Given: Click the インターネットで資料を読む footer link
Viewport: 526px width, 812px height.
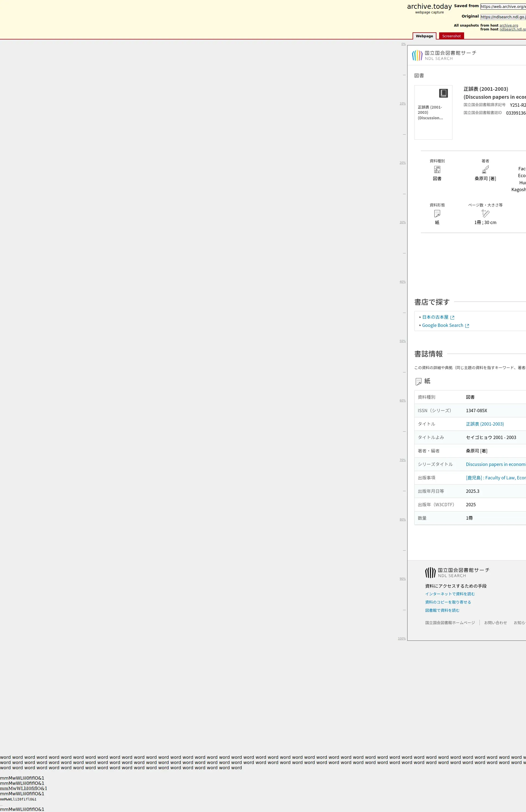Looking at the screenshot, I should (x=450, y=594).
